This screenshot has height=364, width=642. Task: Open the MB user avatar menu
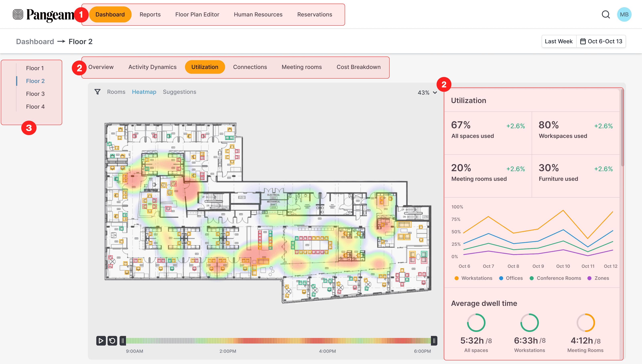click(624, 14)
